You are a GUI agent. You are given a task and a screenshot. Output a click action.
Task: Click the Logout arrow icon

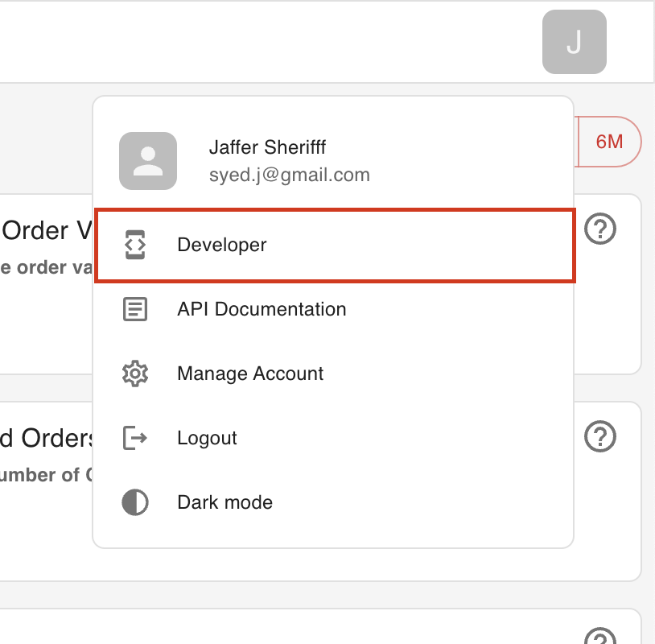click(135, 438)
